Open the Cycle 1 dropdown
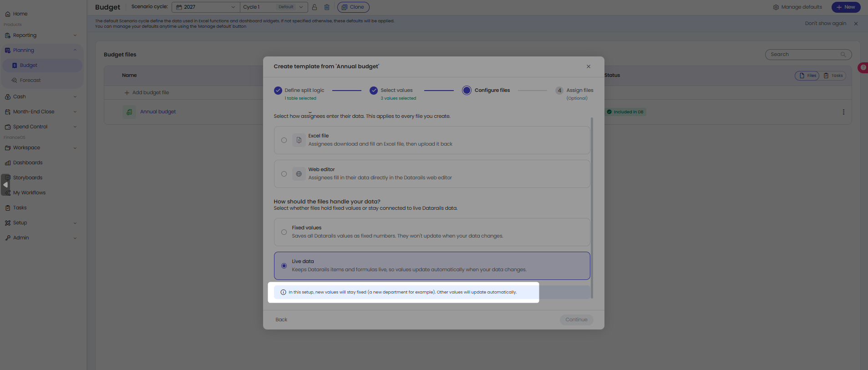 274,7
